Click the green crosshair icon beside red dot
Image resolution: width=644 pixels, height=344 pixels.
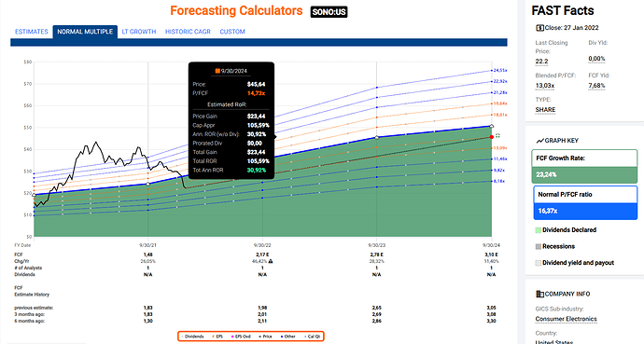coord(497,135)
